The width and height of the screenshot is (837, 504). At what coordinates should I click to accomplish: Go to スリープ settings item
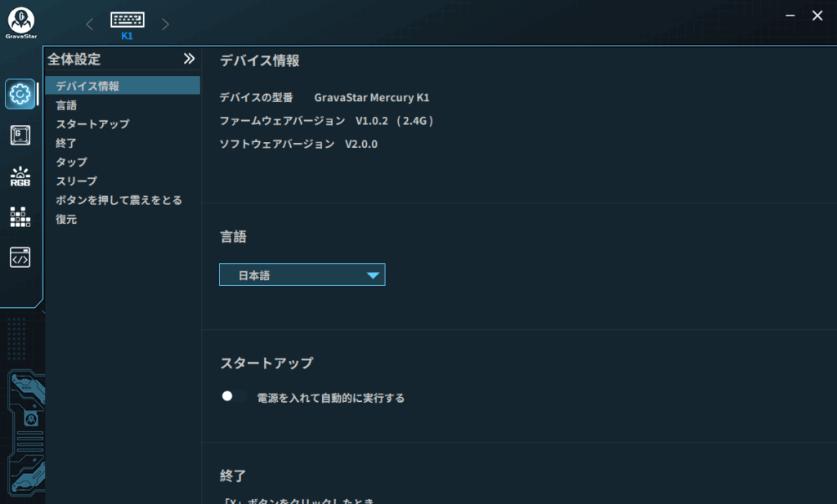click(x=76, y=181)
